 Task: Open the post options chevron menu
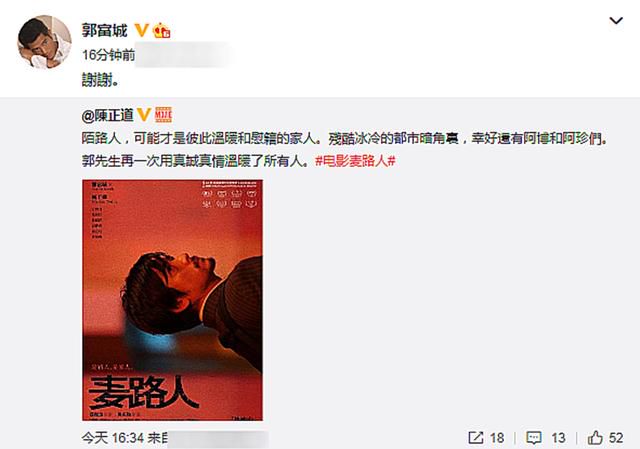(616, 20)
